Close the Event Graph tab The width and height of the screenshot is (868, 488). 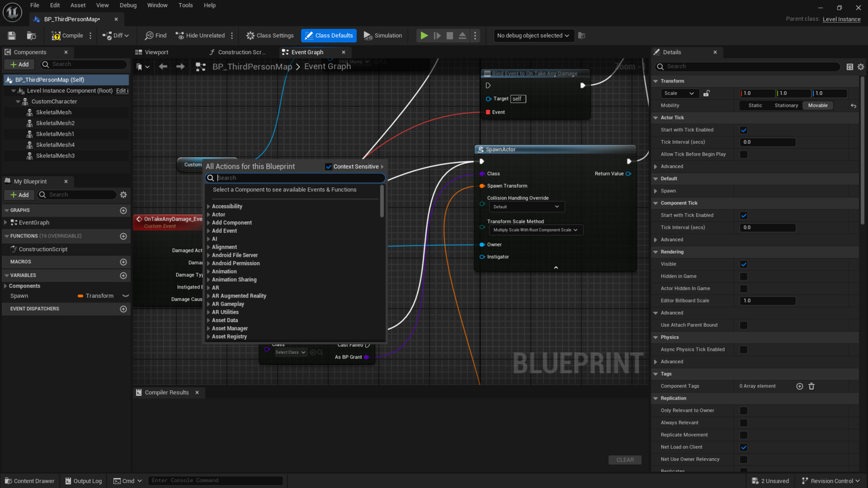click(x=343, y=53)
